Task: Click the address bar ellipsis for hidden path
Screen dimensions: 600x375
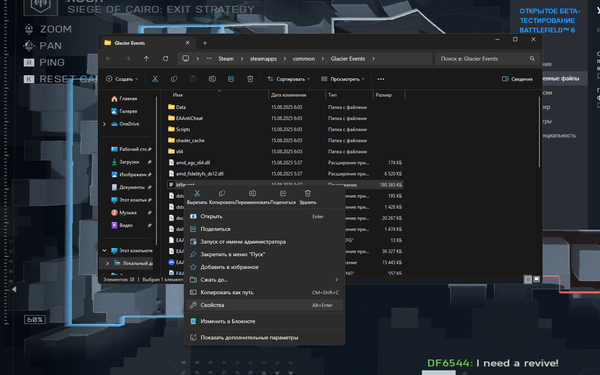Action: click(209, 59)
